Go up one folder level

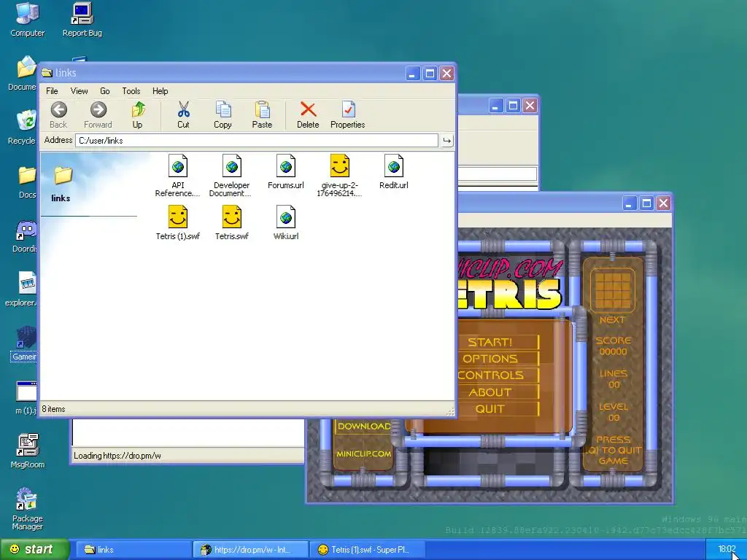(138, 114)
